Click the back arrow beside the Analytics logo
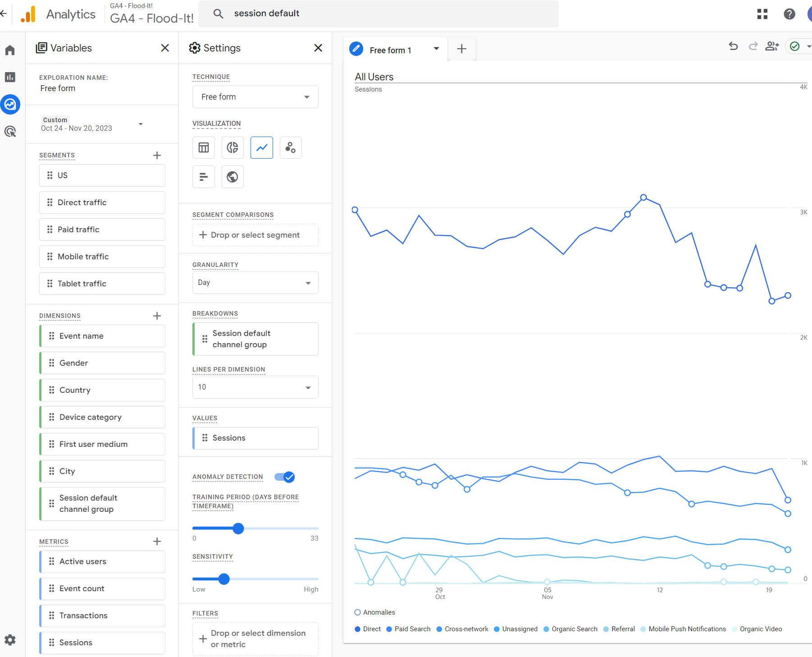The image size is (812, 657). (x=4, y=14)
